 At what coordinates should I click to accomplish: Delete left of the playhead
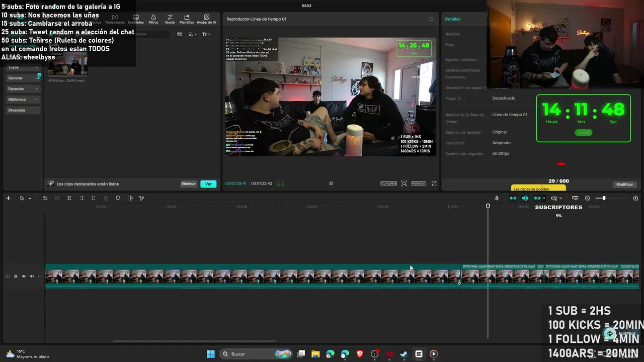click(82, 198)
